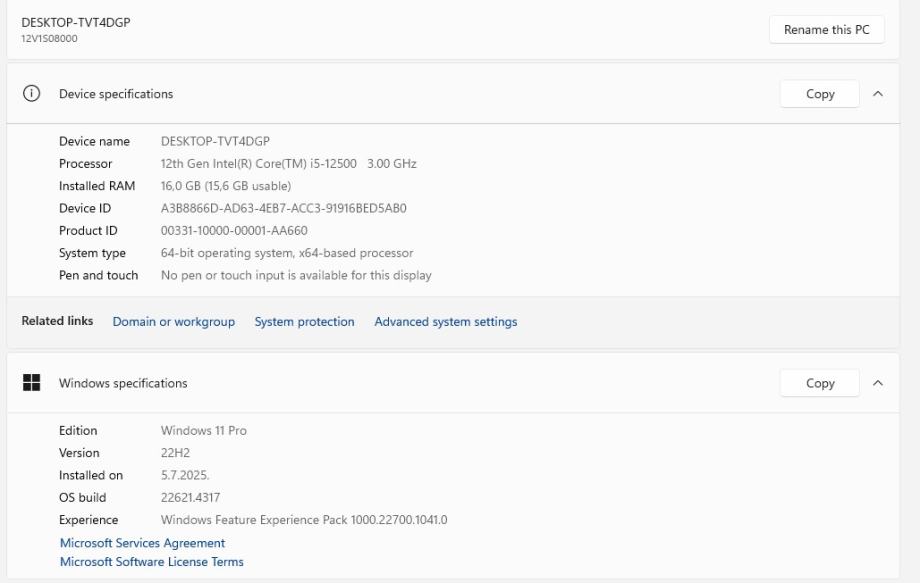Collapse the Device specifications section chevron
Image resolution: width=920 pixels, height=583 pixels.
point(878,94)
